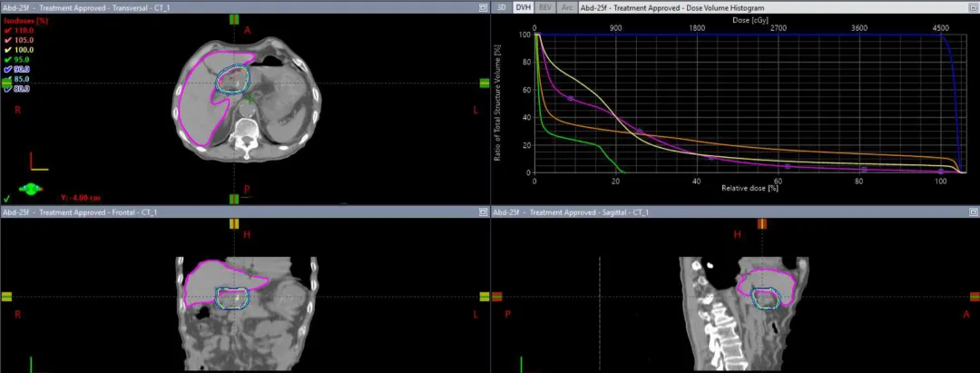Click the 85.0 isodose value label
980x373 pixels.
(21, 79)
